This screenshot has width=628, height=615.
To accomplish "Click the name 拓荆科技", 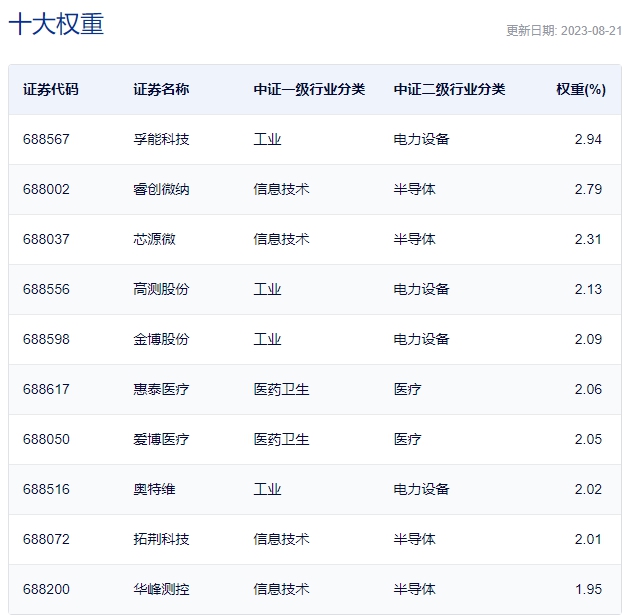I will tap(161, 540).
